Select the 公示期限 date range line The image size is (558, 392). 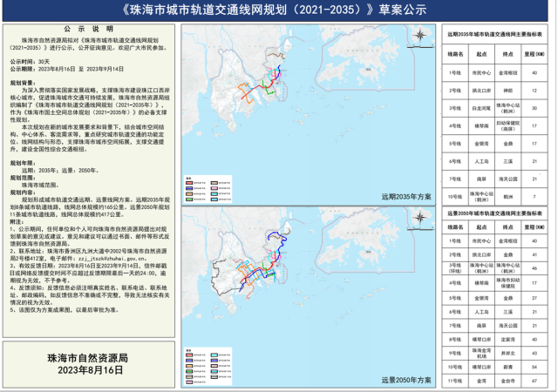66,69
